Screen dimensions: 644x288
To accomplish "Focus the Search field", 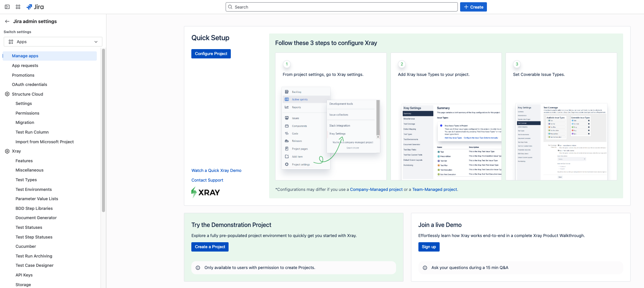I will point(341,7).
